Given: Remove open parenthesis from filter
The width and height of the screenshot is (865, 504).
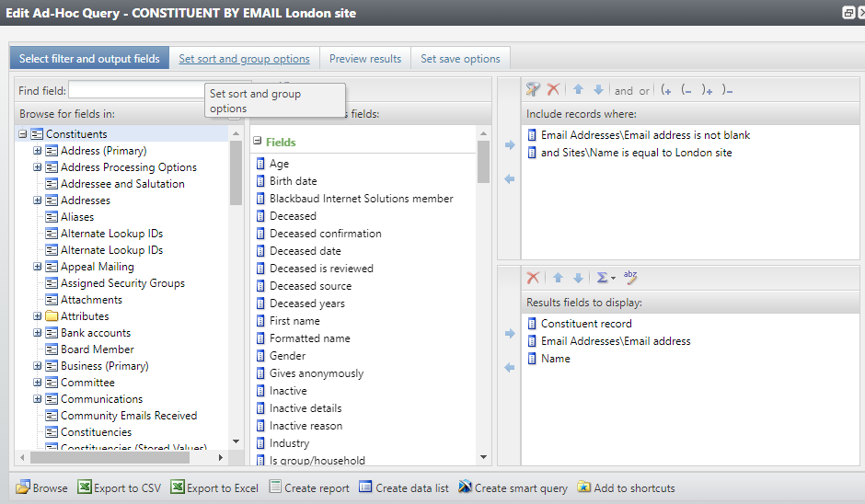Looking at the screenshot, I should click(x=686, y=90).
